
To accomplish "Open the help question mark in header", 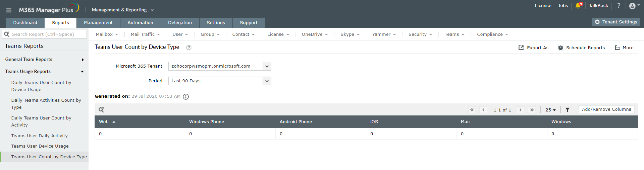I will [619, 6].
